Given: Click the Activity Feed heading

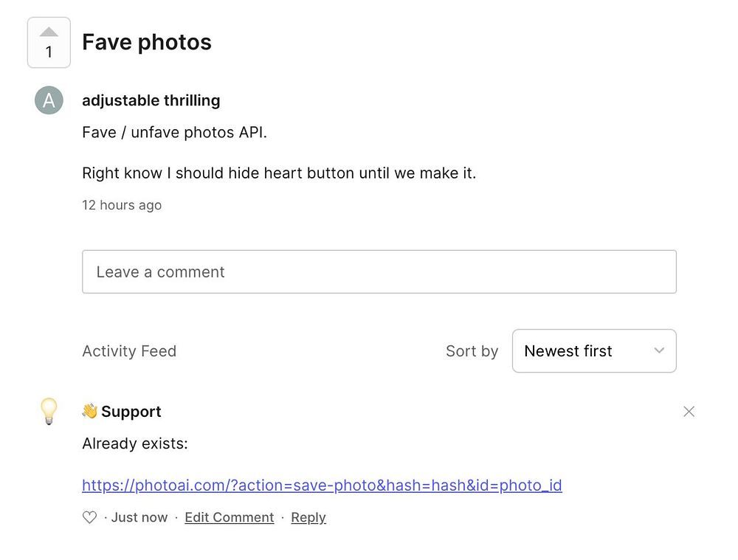Looking at the screenshot, I should (x=129, y=351).
